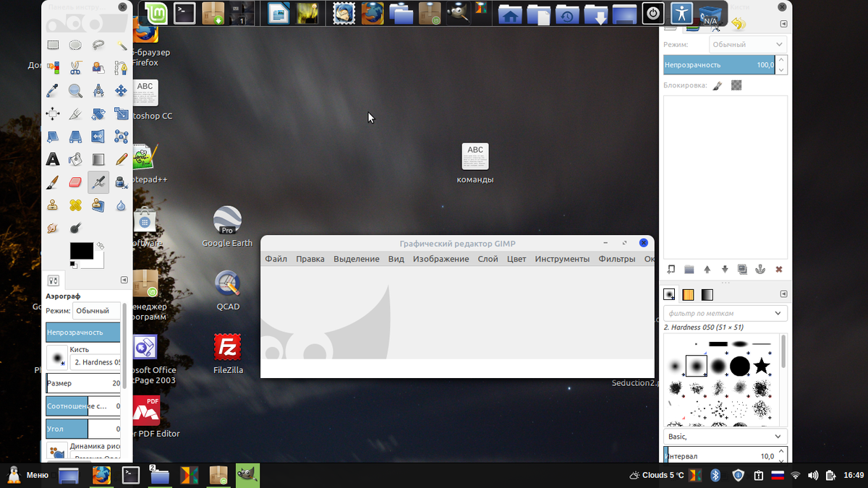Open the Изображение menu
Screen dimensions: 868x488
[x=441, y=259]
